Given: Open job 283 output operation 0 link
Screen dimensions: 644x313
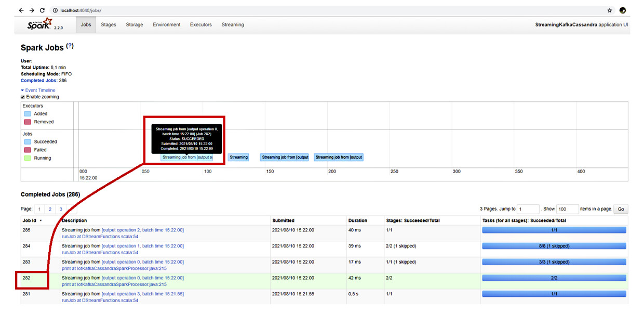Looking at the screenshot, I should click(x=143, y=263).
